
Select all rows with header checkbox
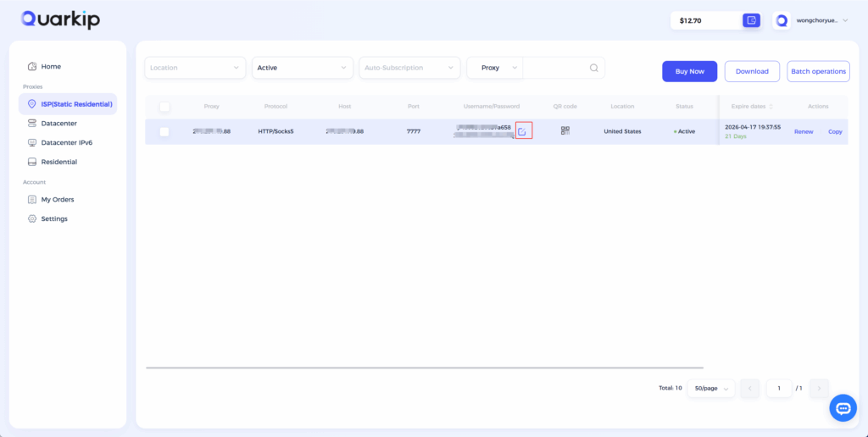coord(164,107)
